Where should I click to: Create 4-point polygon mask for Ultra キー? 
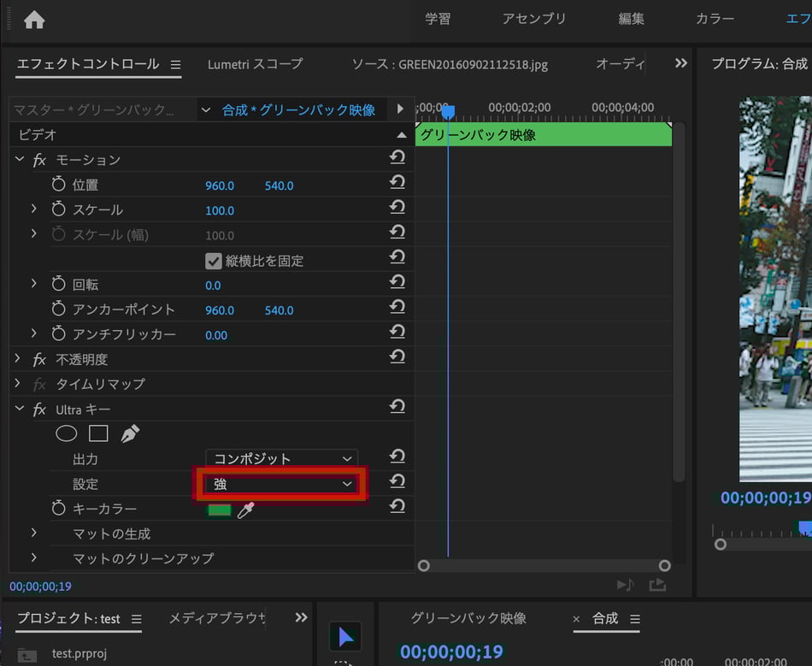click(98, 433)
